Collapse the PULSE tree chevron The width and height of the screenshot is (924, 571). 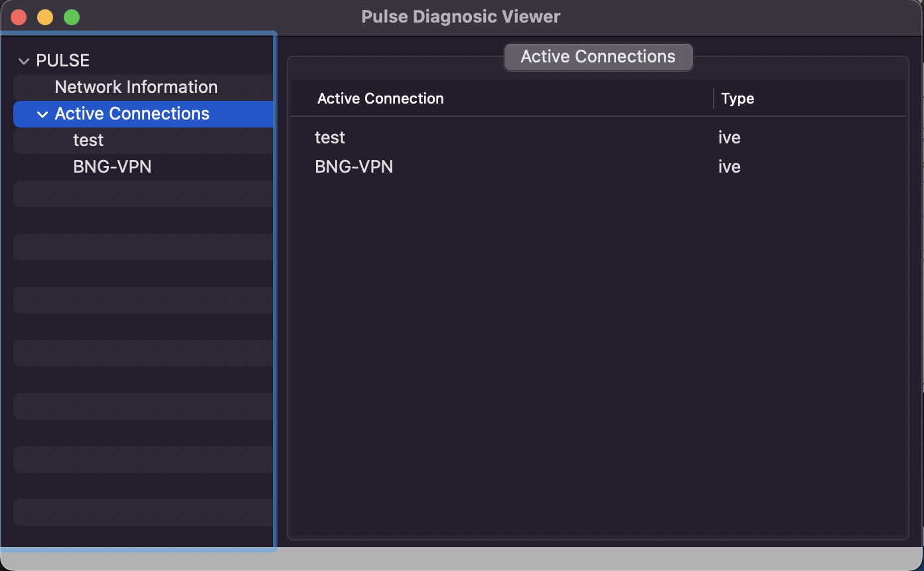24,60
